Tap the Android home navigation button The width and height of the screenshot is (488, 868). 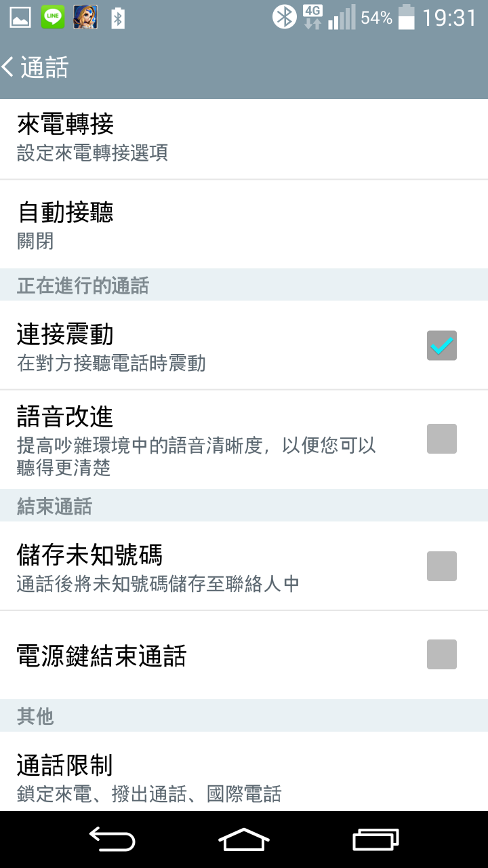click(x=244, y=840)
